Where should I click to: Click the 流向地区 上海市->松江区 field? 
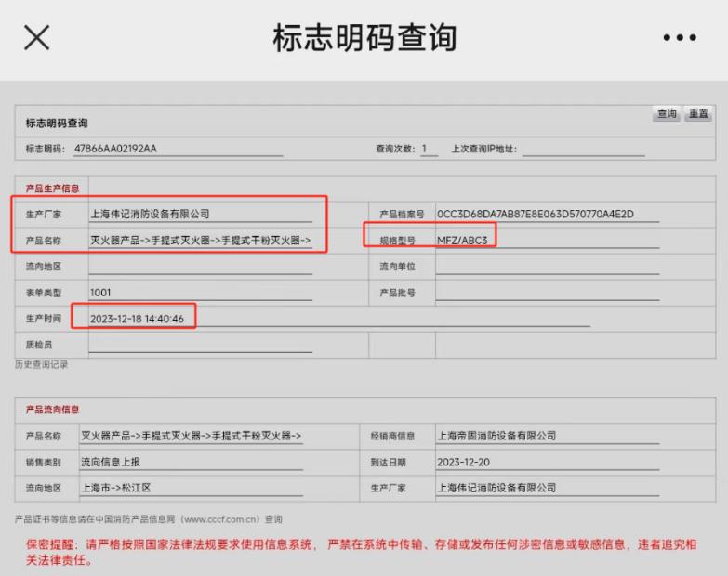point(192,488)
